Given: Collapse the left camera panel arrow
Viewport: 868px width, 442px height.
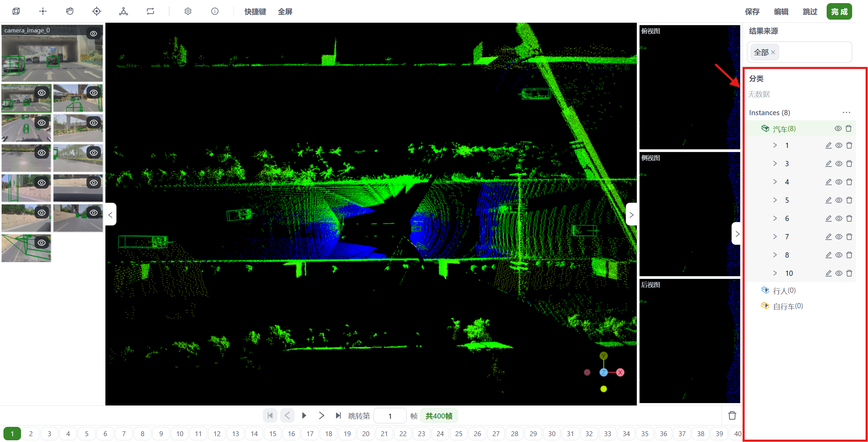Looking at the screenshot, I should (x=111, y=215).
